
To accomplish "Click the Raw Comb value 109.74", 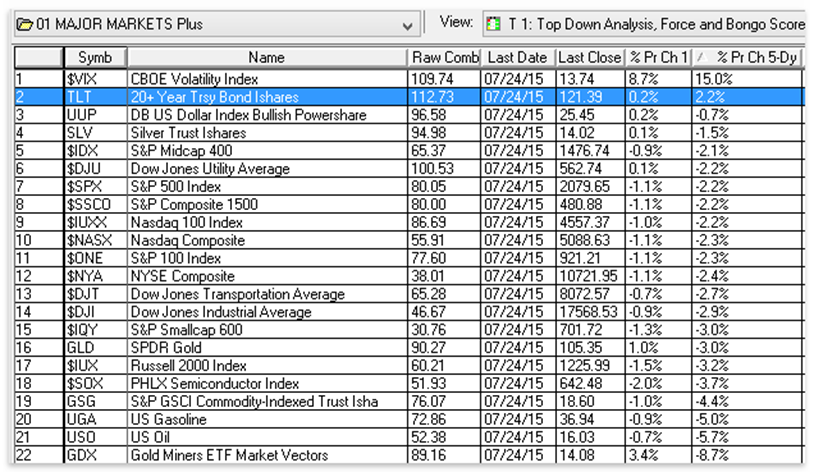I will click(432, 79).
